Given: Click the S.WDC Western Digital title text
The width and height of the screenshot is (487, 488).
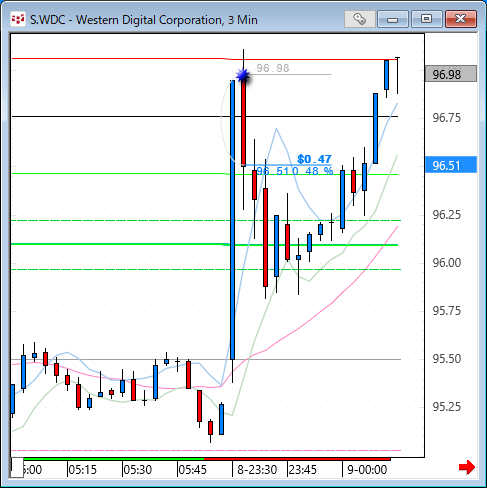Looking at the screenshot, I should 144,20.
